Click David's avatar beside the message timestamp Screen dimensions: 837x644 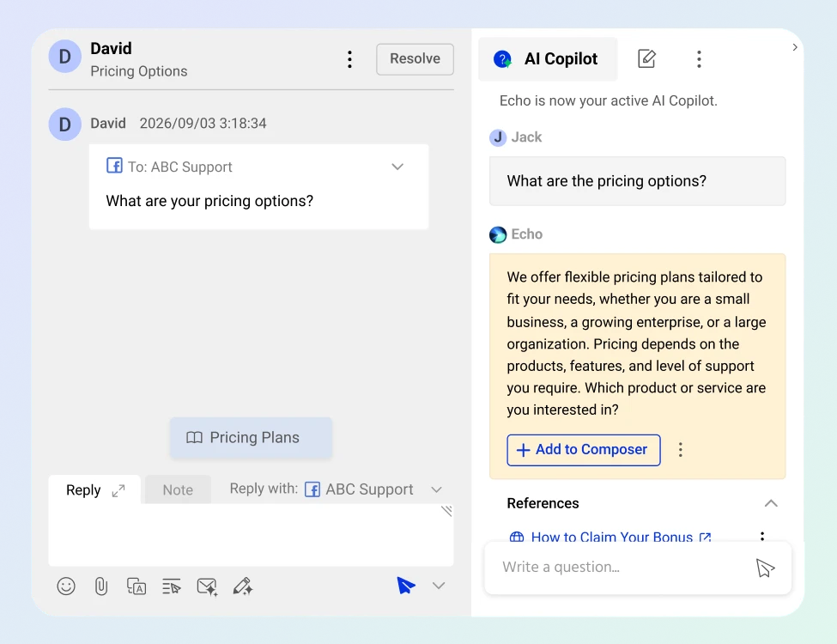(64, 125)
